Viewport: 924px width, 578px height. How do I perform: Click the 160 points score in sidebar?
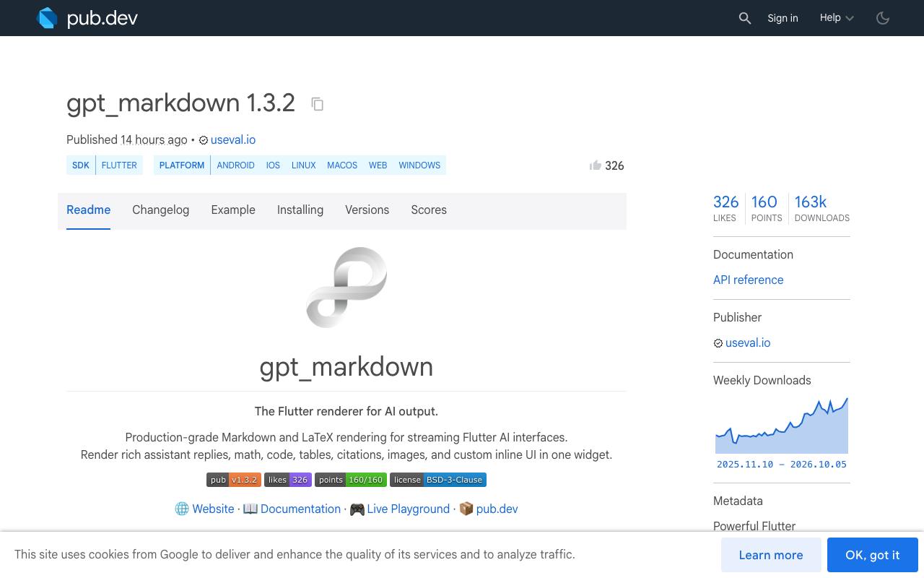click(766, 208)
